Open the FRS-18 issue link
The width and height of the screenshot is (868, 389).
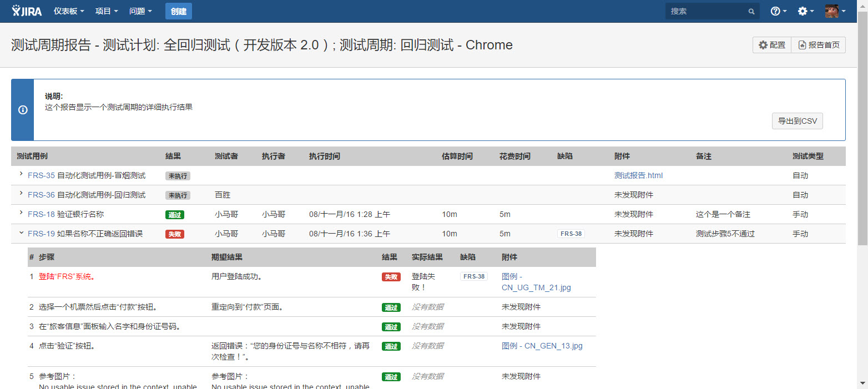pos(41,214)
